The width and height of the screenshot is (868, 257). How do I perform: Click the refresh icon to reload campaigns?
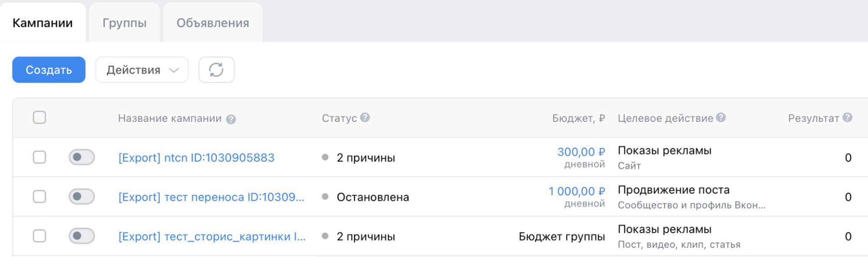pyautogui.click(x=217, y=69)
